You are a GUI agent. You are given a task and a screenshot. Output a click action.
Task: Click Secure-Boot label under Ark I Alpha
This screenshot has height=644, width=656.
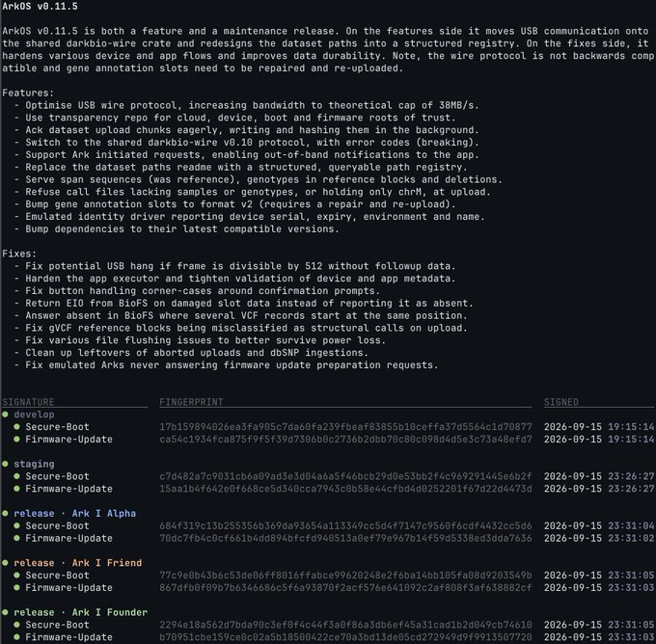(x=57, y=525)
